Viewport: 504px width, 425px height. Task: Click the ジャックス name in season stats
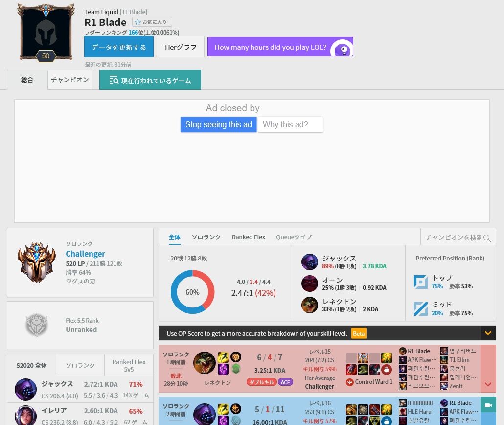tap(57, 384)
